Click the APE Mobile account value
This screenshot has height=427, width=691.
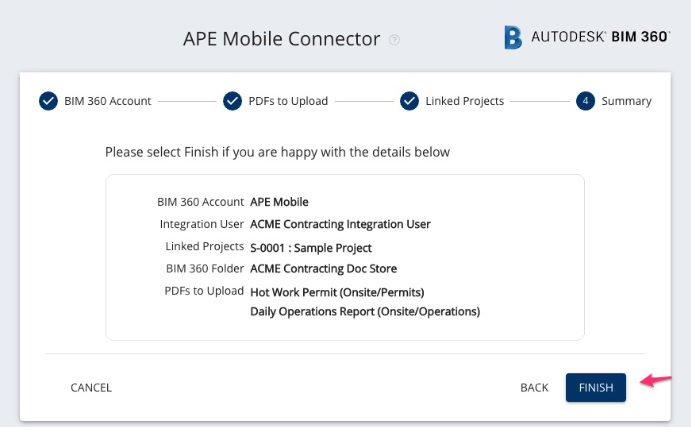click(279, 202)
